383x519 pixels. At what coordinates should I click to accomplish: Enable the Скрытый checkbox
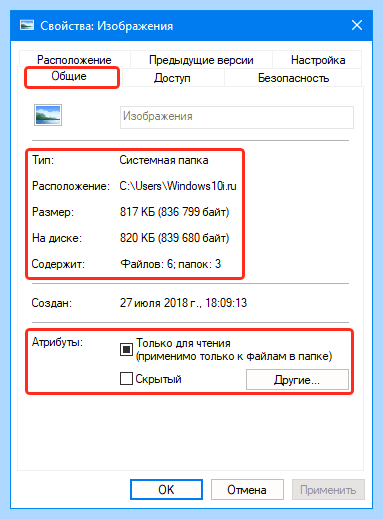point(126,379)
